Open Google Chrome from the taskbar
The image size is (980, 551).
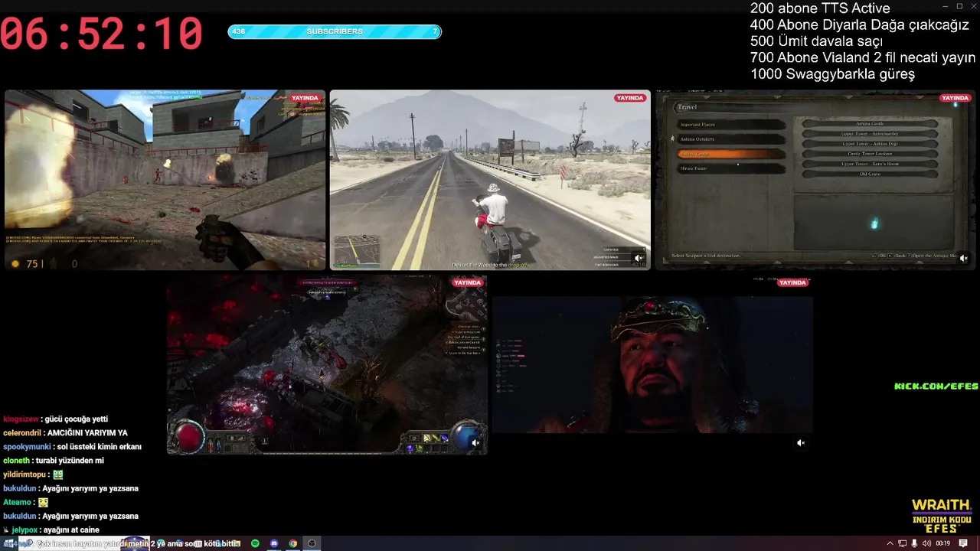(292, 543)
